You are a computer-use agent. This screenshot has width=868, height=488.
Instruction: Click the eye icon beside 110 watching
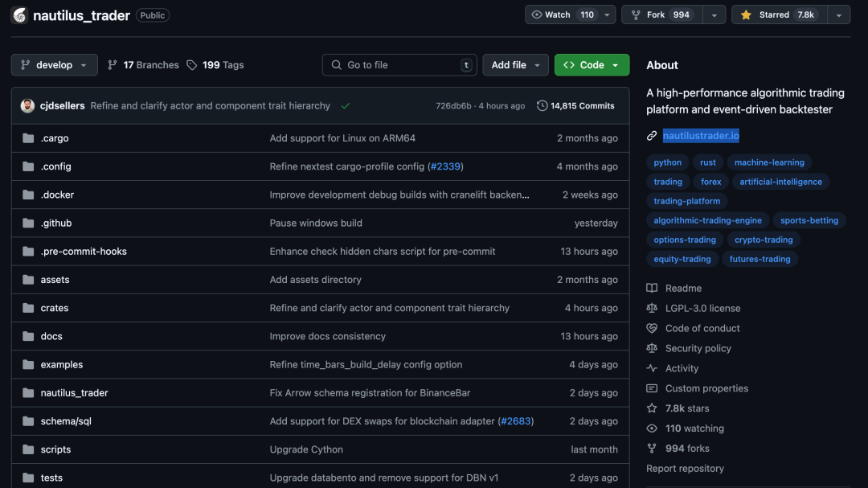click(652, 429)
